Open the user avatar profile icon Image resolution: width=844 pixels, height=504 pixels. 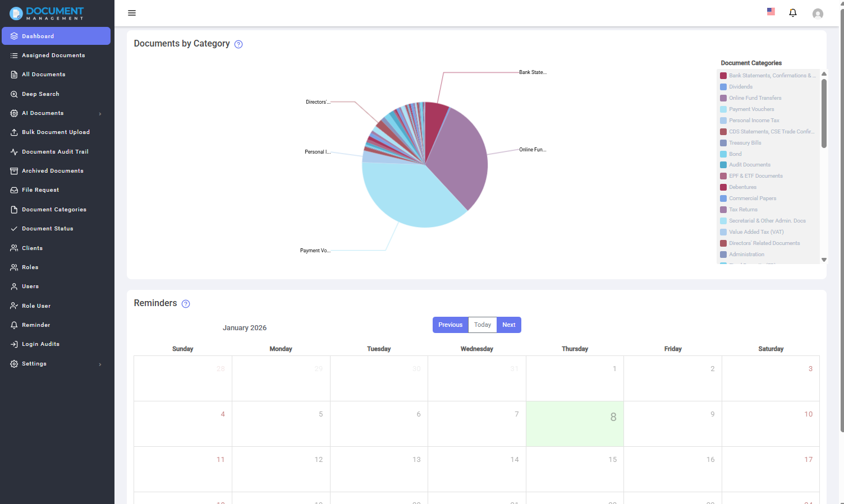coord(818,13)
